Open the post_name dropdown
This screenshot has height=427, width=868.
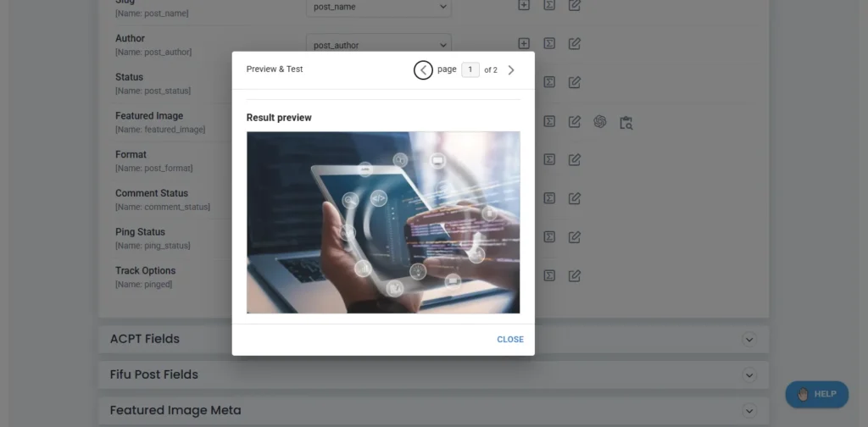(379, 7)
